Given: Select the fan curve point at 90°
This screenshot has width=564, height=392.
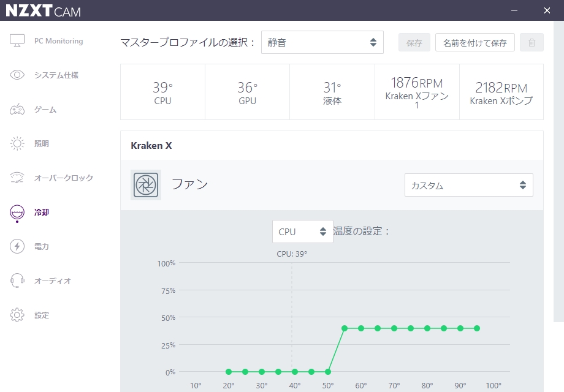Looking at the screenshot, I should pyautogui.click(x=460, y=328).
